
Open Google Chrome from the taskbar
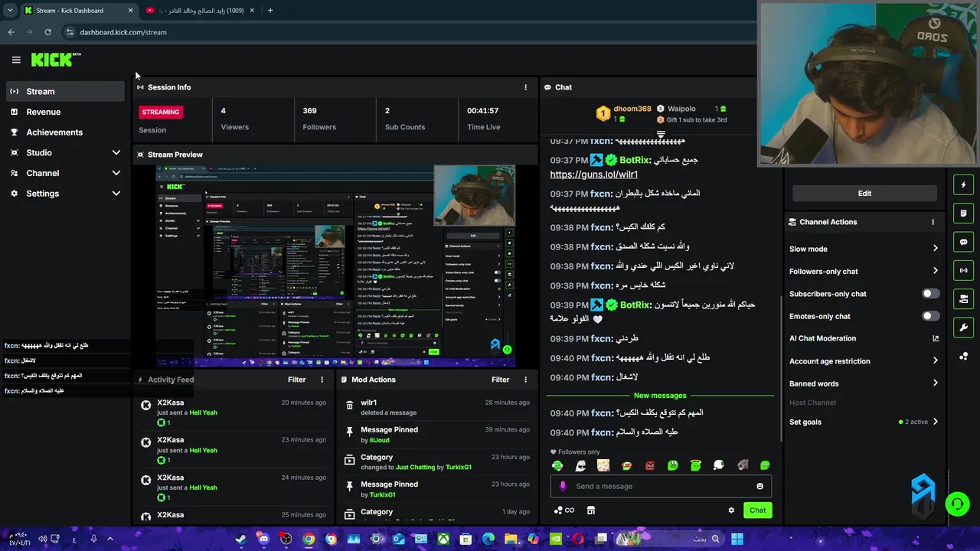click(x=309, y=539)
